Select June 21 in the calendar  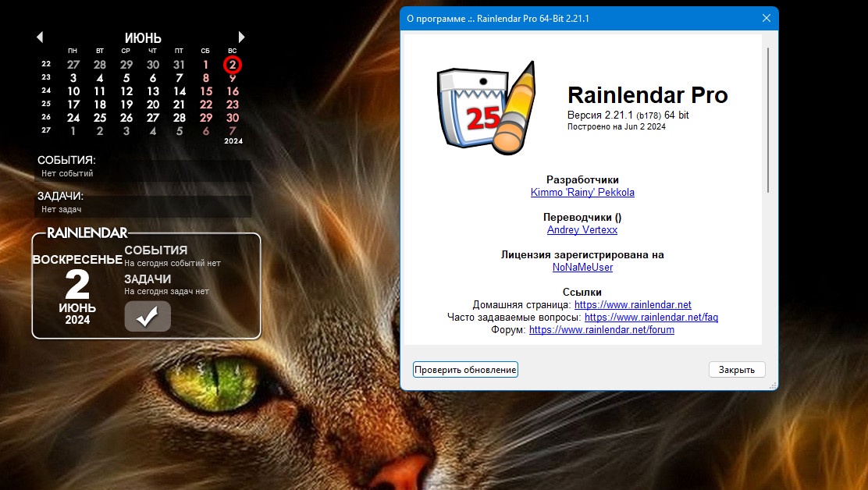179,105
